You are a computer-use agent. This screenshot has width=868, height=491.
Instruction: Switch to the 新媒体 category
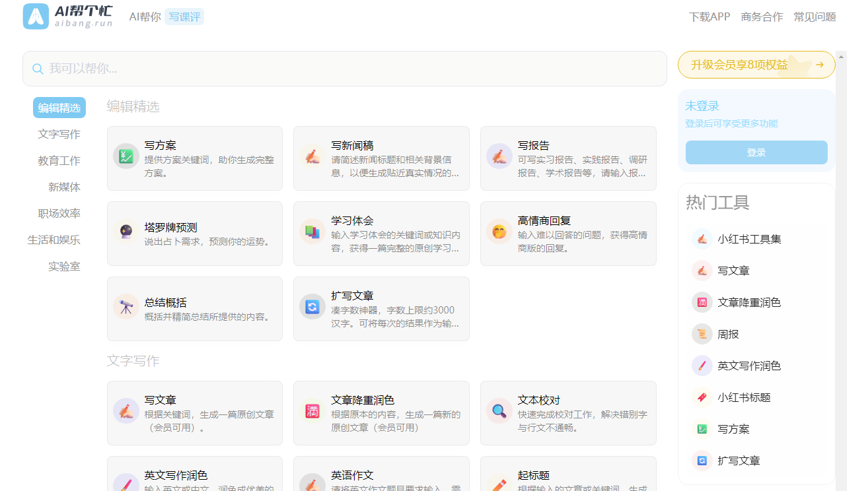tap(65, 187)
